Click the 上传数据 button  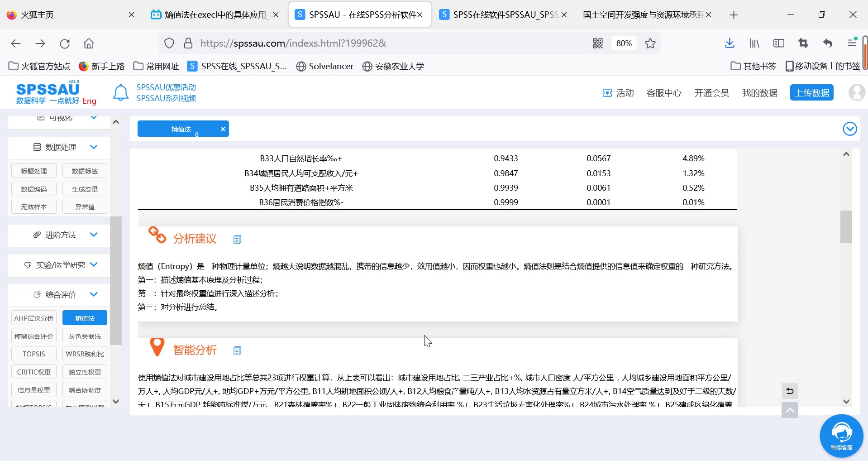812,92
